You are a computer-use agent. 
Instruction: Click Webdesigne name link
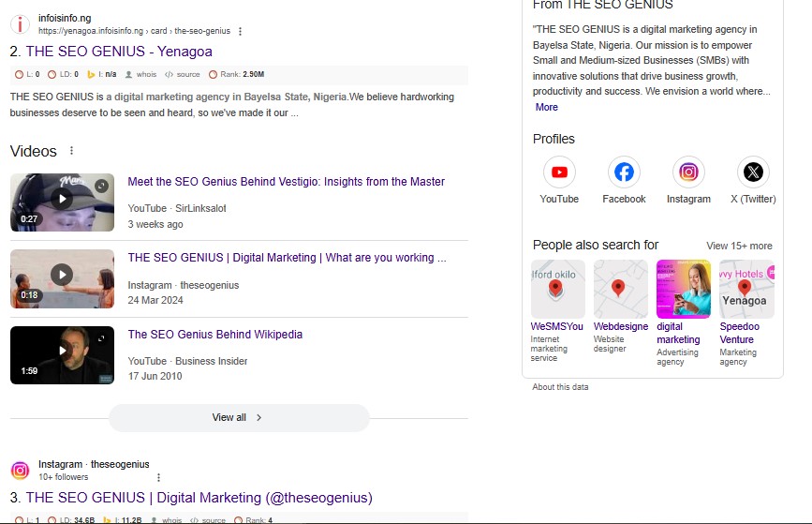[x=620, y=326]
